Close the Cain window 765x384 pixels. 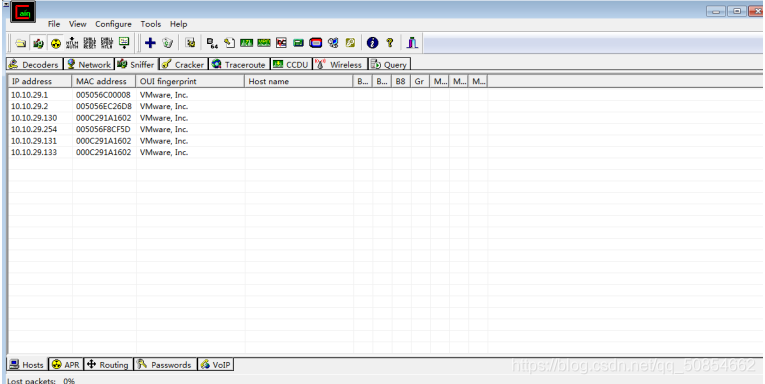coord(756,11)
